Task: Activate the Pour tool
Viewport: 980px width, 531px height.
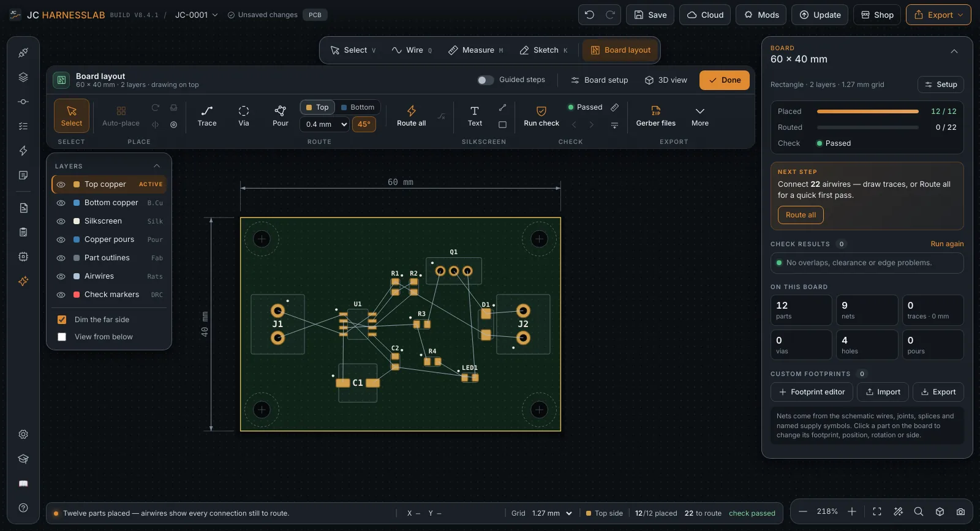Action: click(x=281, y=116)
